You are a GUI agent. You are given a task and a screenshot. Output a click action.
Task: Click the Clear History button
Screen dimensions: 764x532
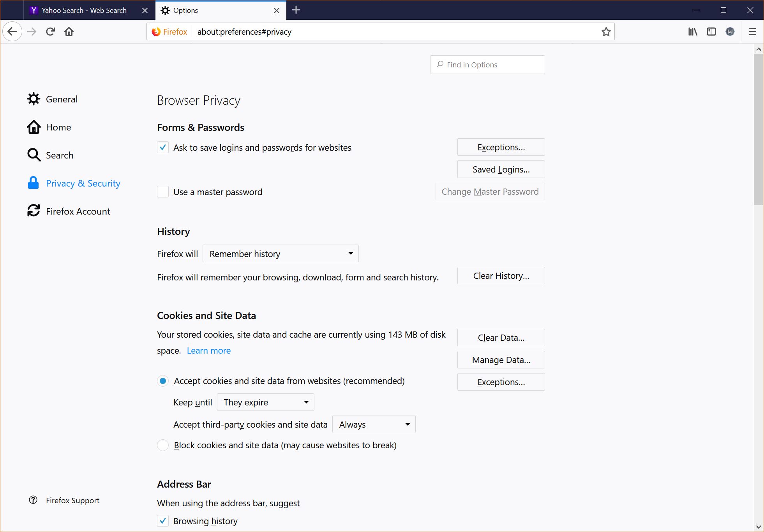coord(501,276)
